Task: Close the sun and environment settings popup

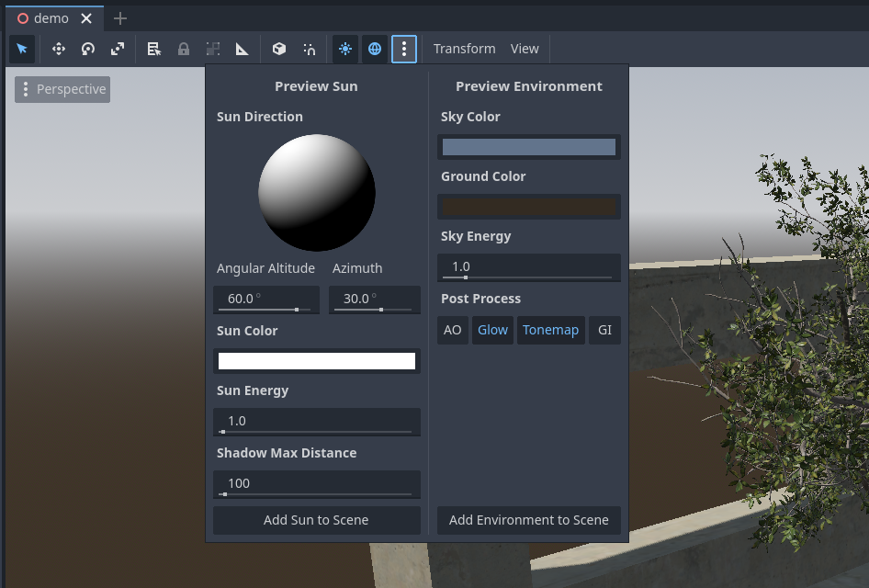Action: coord(404,49)
